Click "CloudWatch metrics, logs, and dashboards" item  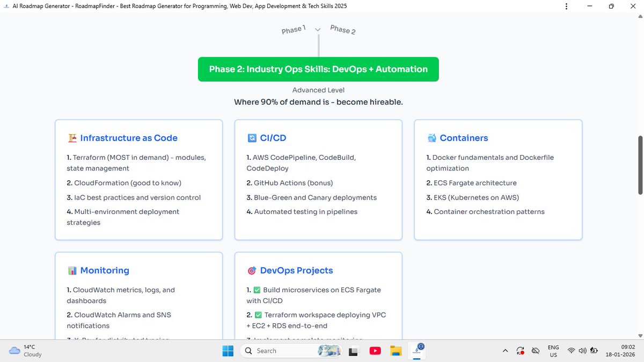point(121,295)
